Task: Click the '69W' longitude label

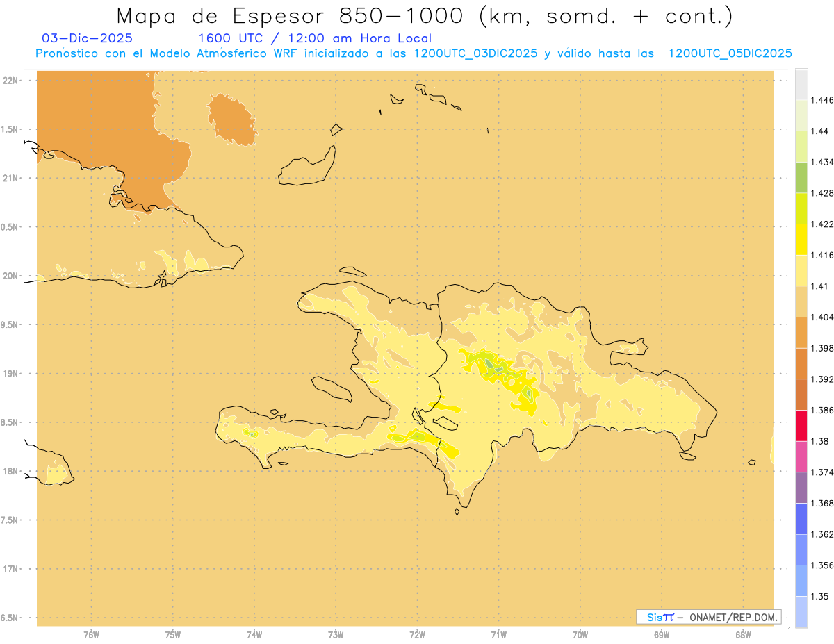Action: (x=662, y=635)
